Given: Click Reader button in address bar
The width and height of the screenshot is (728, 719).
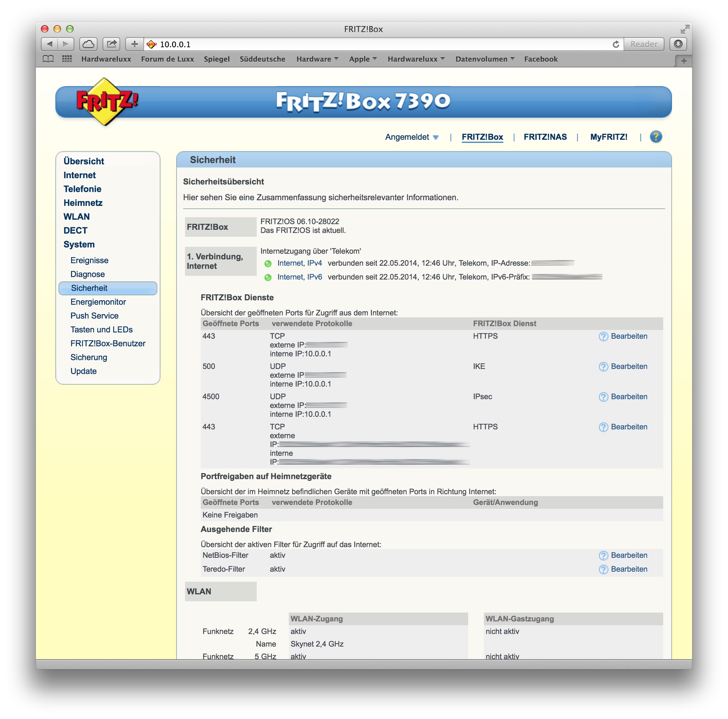Looking at the screenshot, I should tap(644, 44).
